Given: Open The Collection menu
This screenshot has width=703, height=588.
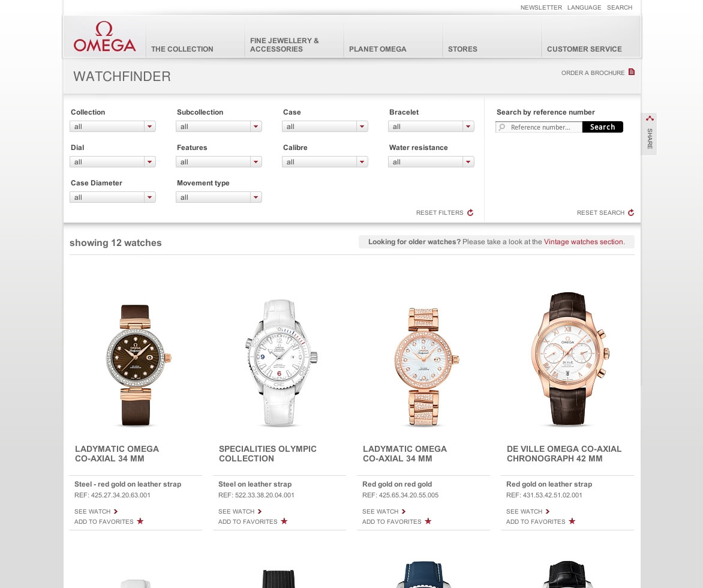Looking at the screenshot, I should [x=182, y=49].
